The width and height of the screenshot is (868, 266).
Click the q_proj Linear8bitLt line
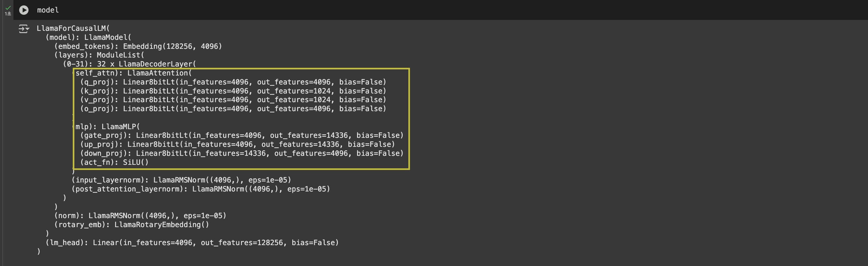coord(233,82)
